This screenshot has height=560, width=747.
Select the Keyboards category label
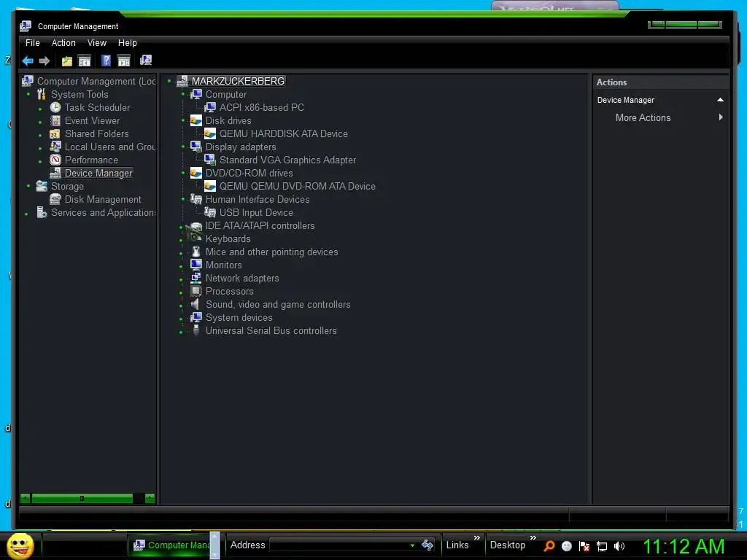click(x=228, y=239)
